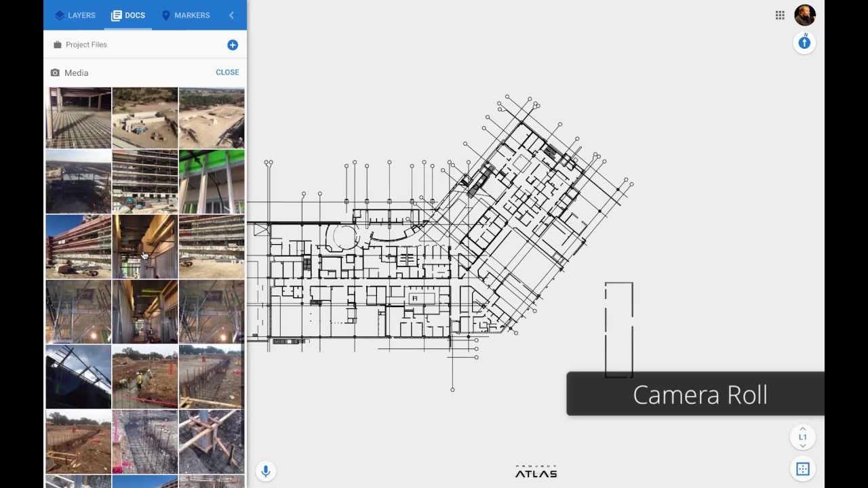Switch to the Layers tab
The height and width of the screenshot is (488, 868).
tap(75, 15)
